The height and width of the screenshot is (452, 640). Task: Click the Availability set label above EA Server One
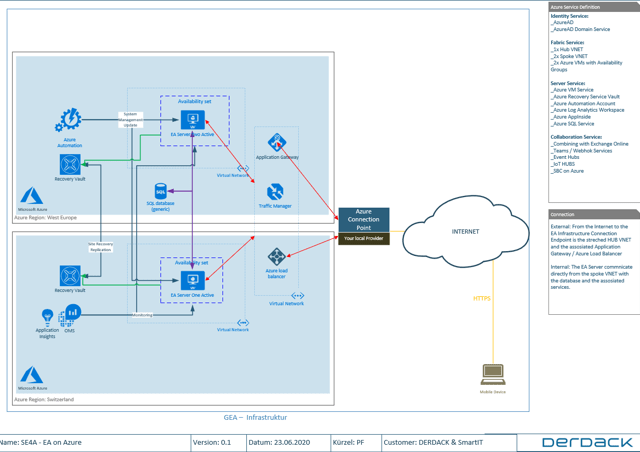click(191, 263)
